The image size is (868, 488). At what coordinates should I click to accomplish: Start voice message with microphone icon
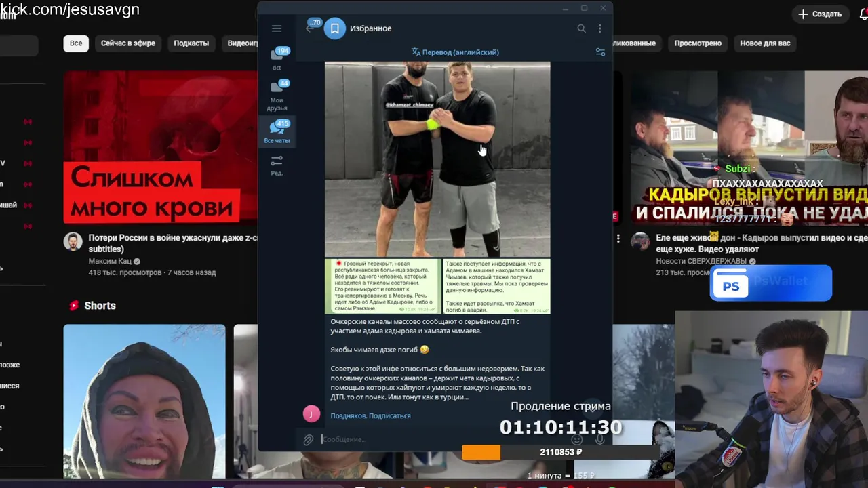(x=600, y=439)
